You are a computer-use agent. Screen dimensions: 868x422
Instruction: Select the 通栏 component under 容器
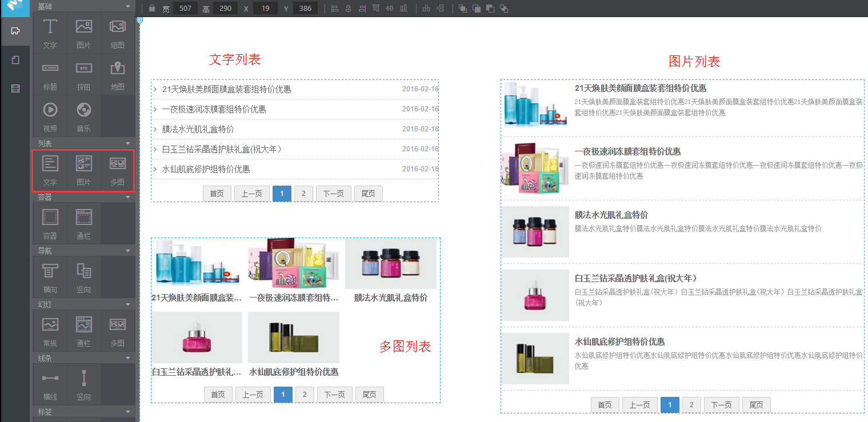coord(84,223)
